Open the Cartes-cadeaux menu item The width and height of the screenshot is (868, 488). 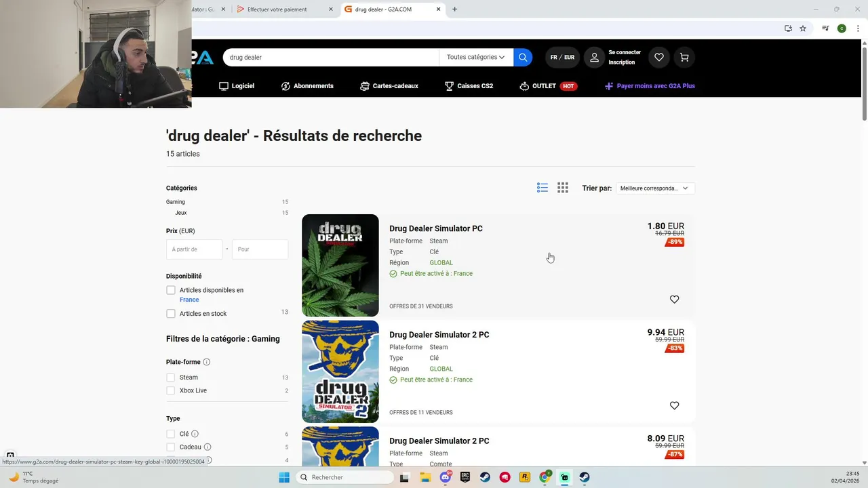pos(389,86)
